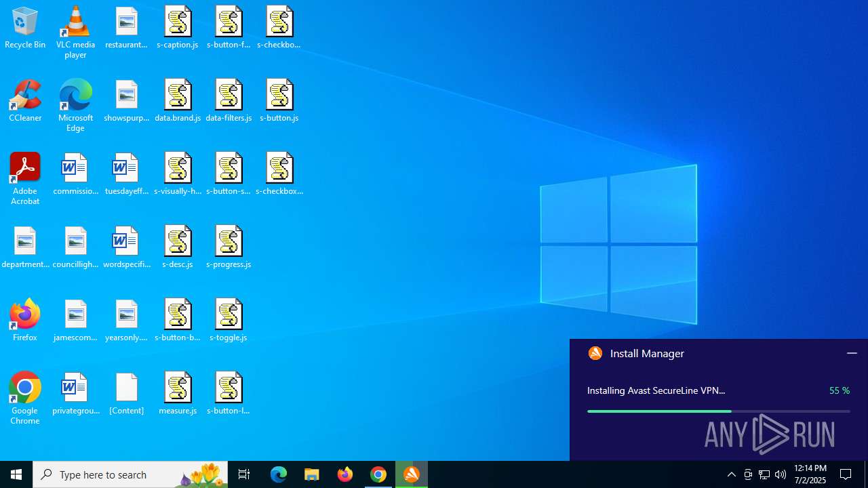Click the Installing Avast SecureLine VPN text

tap(656, 390)
